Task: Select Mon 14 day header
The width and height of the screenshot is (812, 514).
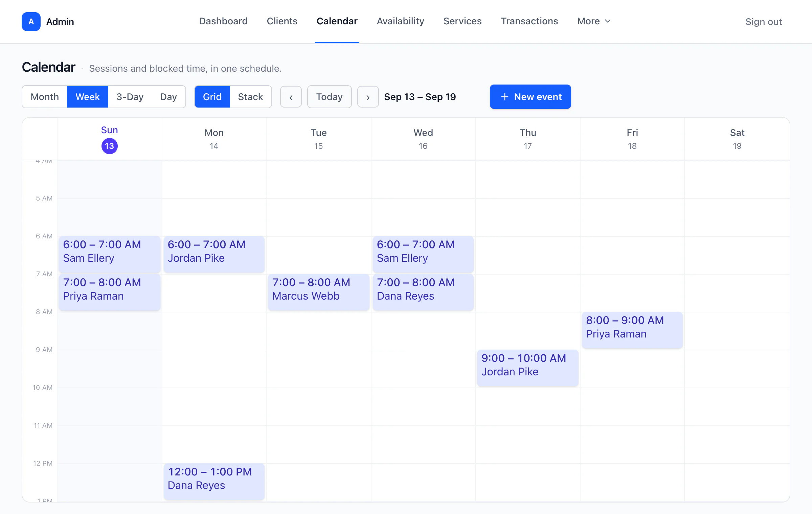Action: click(x=214, y=139)
